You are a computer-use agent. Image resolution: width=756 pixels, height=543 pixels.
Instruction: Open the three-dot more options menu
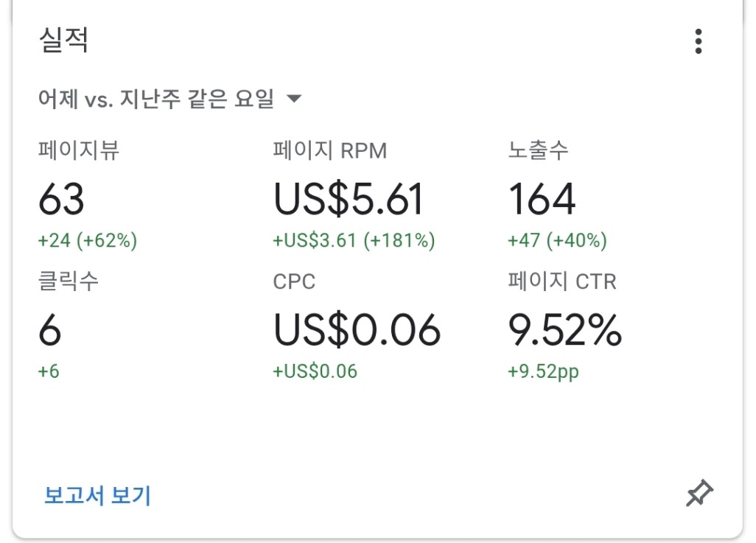tap(698, 41)
